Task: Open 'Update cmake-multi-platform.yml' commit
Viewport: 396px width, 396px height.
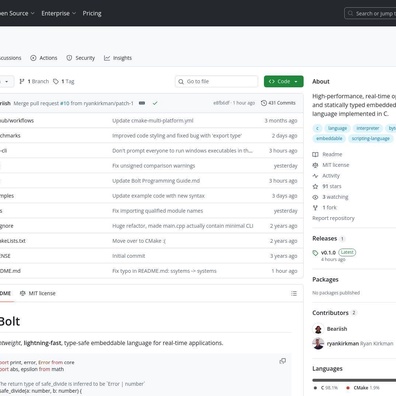Action: [153, 121]
